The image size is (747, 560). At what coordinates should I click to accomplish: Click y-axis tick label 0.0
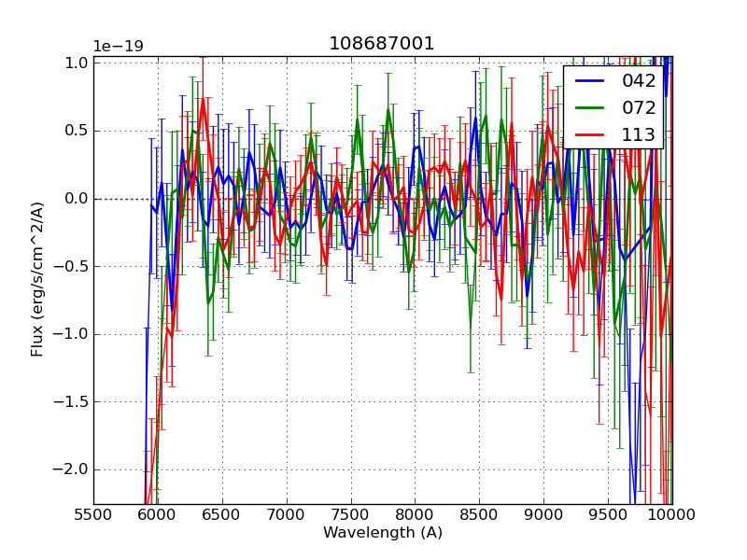click(x=77, y=199)
